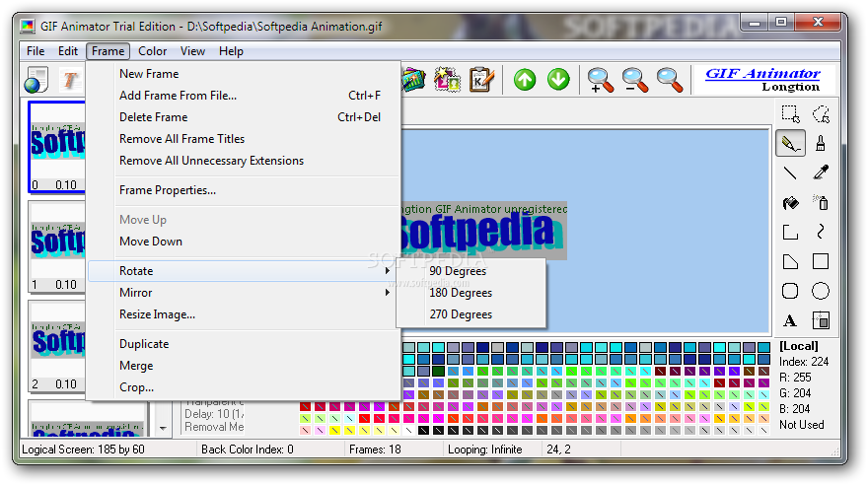Expand the Rotate submenu entry
Screen dimensions: 868x485
243,271
